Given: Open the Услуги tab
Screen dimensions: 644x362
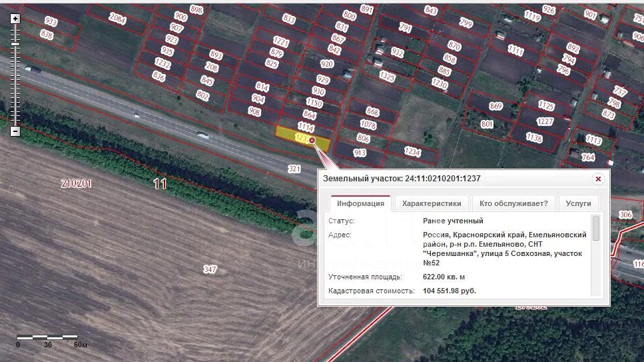Looking at the screenshot, I should click(578, 204).
